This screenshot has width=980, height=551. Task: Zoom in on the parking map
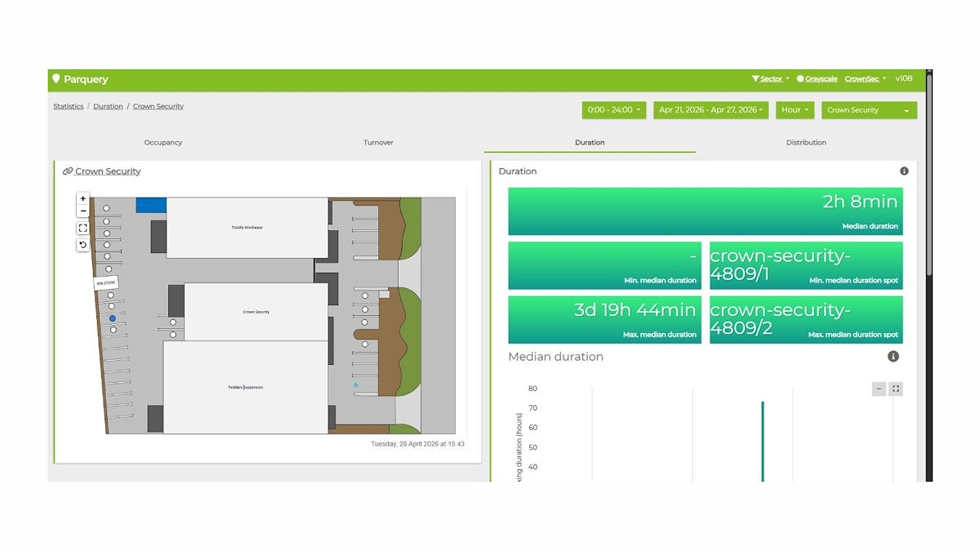tap(82, 198)
